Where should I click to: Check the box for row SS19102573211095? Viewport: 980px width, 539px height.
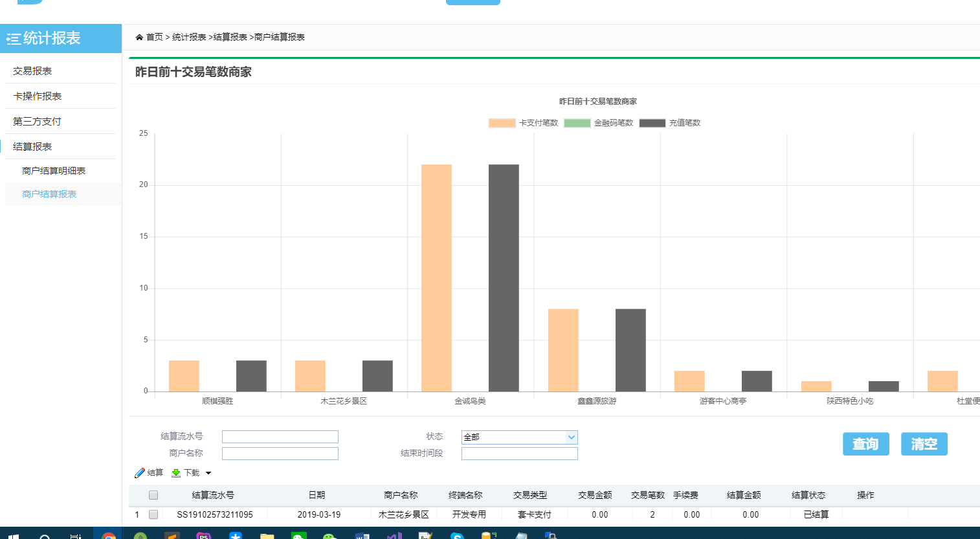pos(153,514)
